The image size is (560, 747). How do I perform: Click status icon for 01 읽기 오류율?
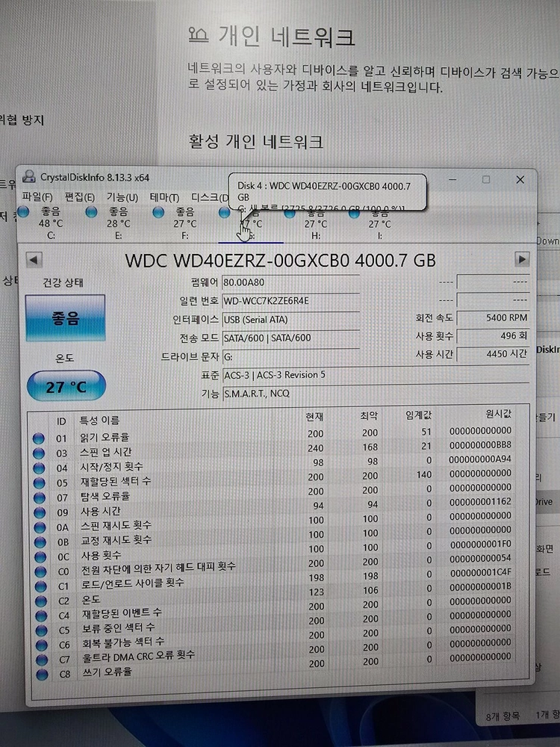(39, 438)
